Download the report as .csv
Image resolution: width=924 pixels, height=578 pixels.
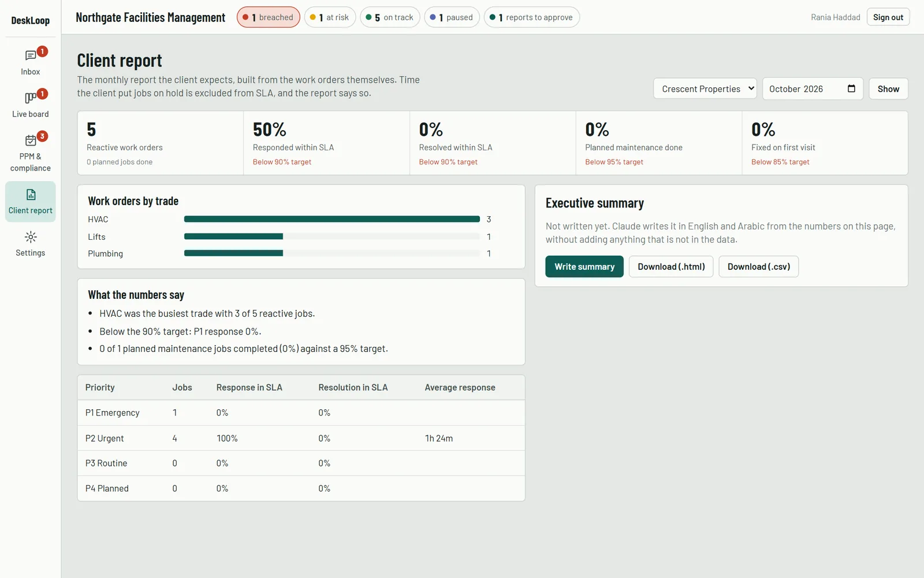758,266
